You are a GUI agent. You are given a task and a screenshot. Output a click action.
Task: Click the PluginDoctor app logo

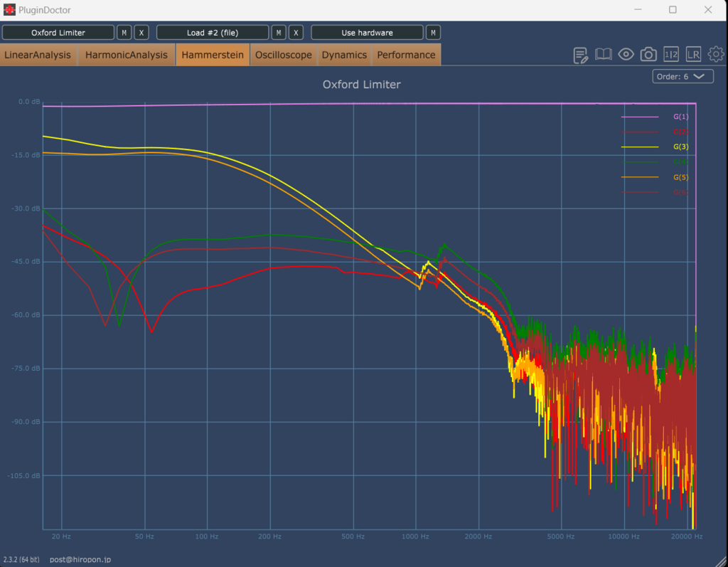tap(9, 10)
